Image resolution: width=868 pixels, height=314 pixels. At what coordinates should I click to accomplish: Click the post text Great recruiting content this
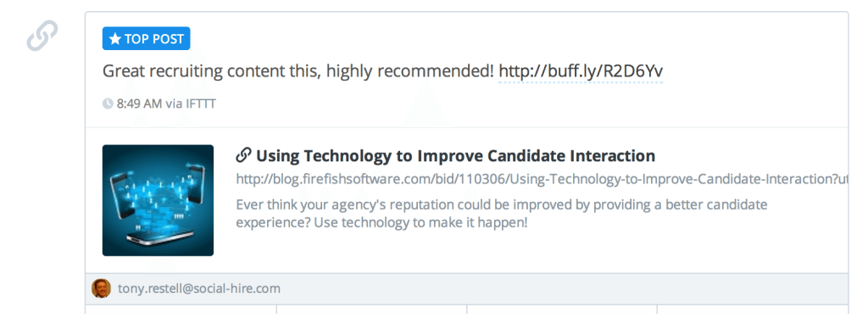298,71
